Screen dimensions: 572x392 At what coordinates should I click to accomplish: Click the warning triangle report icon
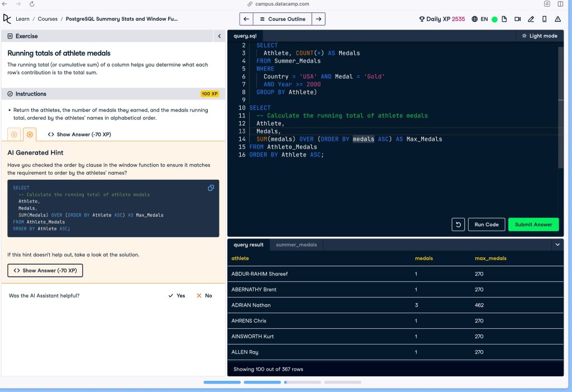click(x=557, y=19)
